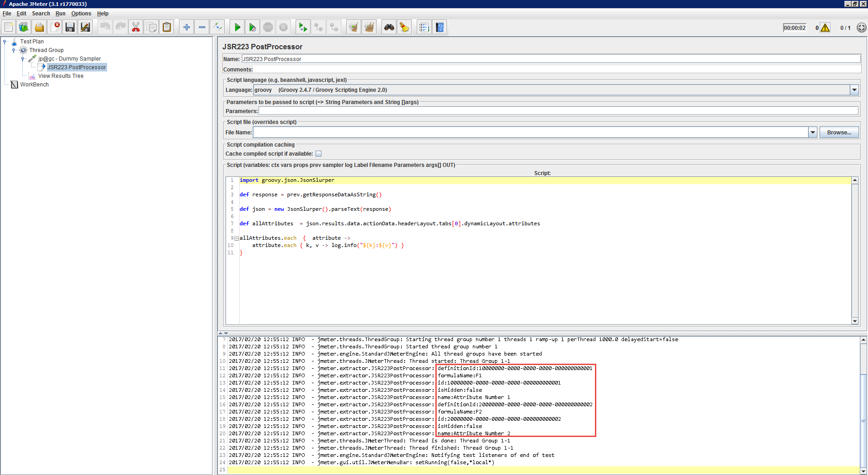Screen dimensions: 868x475
Task: Open the File menu
Action: coord(7,14)
